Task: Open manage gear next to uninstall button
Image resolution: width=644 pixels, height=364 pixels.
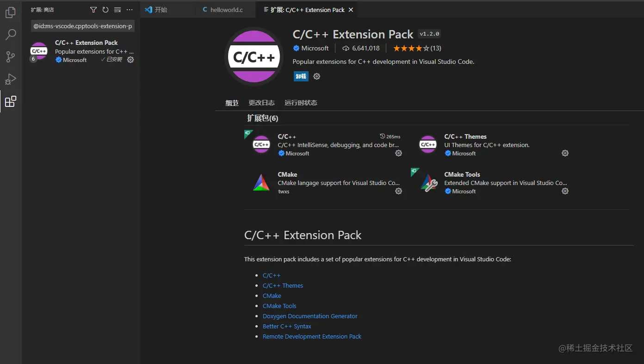Action: 317,76
